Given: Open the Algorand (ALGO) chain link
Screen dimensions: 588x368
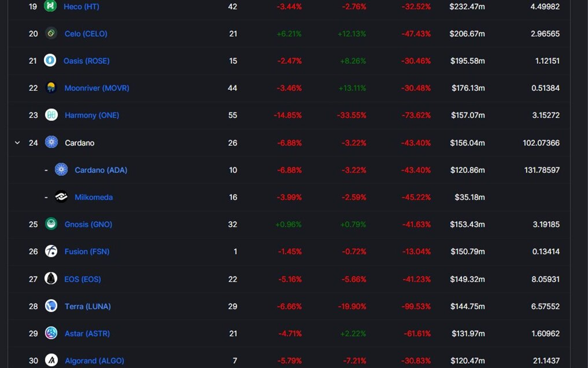Looking at the screenshot, I should tap(95, 361).
